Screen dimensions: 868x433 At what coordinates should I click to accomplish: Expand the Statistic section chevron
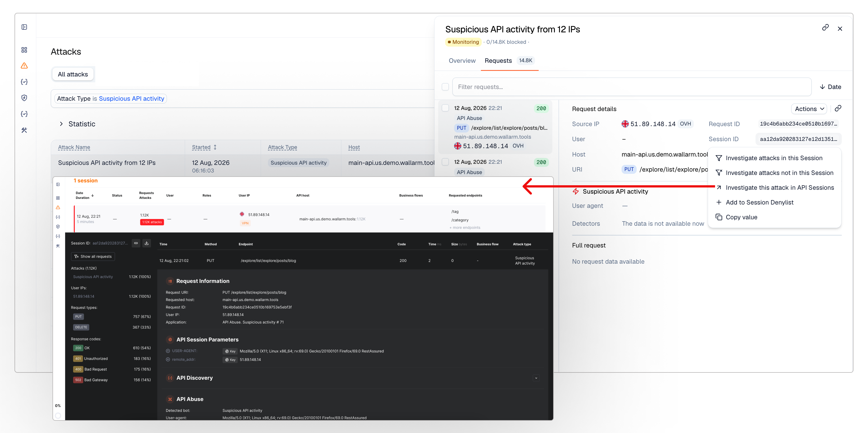click(61, 124)
